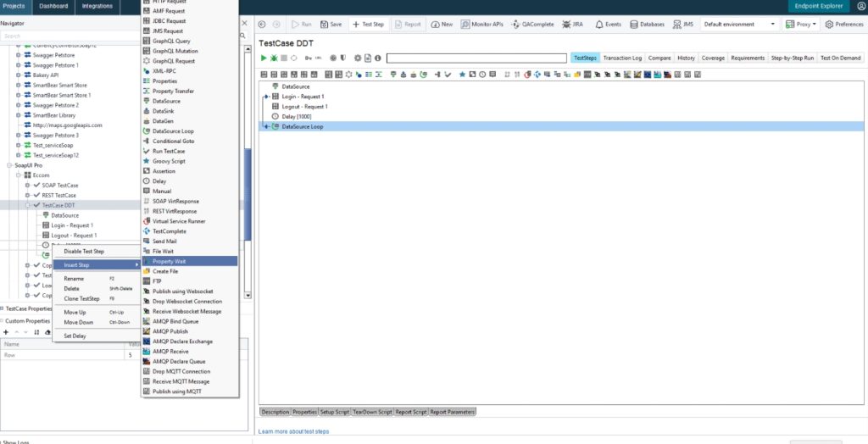The height and width of the screenshot is (444, 868).
Task: Open the Setup Script panel button
Action: click(x=335, y=412)
